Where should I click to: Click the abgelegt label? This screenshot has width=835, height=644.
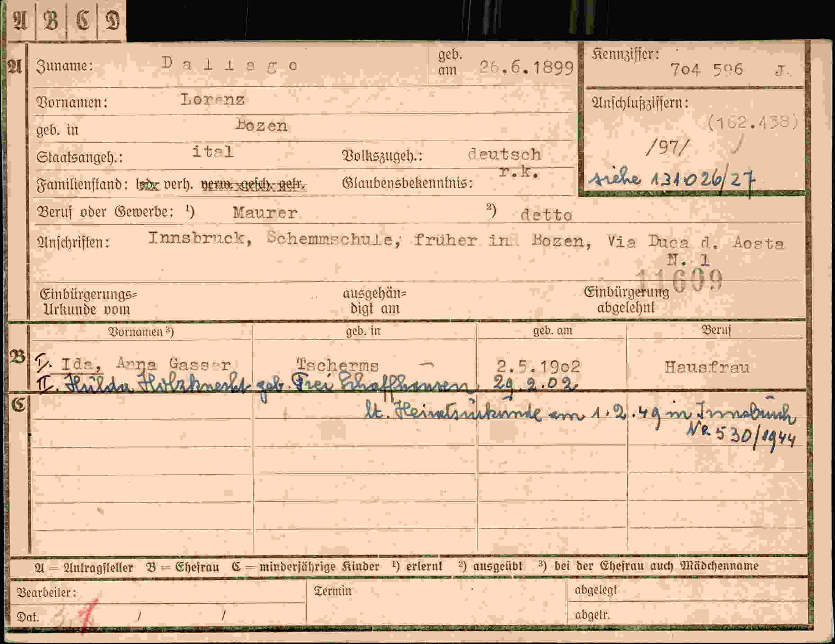click(x=596, y=590)
